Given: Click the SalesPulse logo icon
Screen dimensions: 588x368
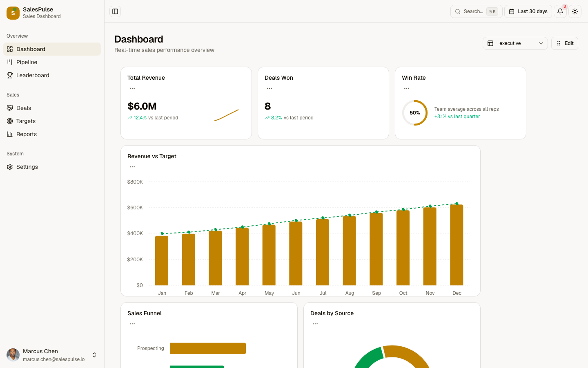Looking at the screenshot, I should click(x=13, y=13).
